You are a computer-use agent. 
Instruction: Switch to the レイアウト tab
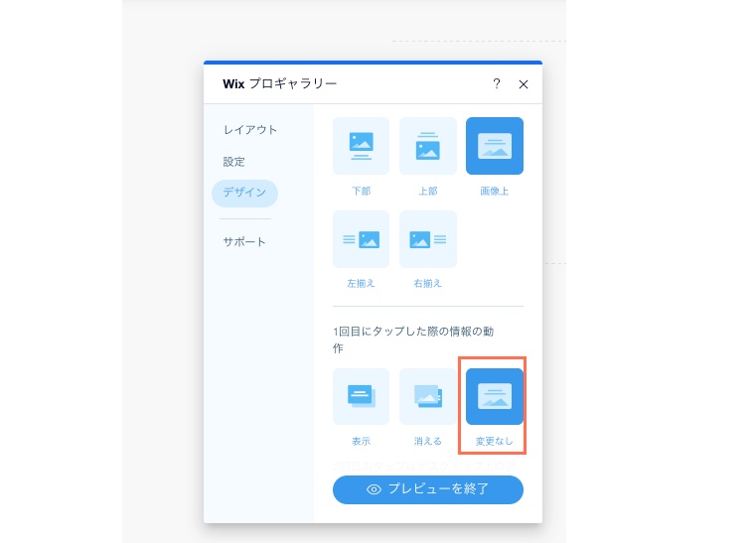pos(250,130)
